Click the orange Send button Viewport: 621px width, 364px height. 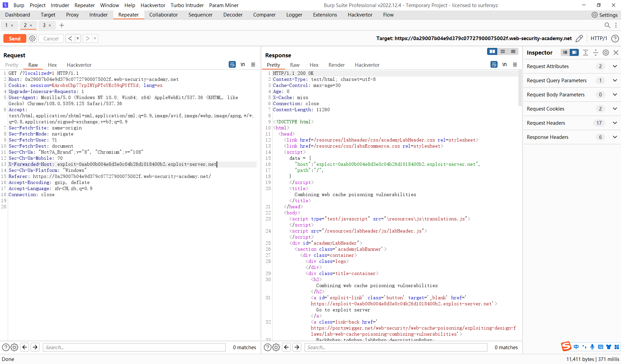pos(15,38)
